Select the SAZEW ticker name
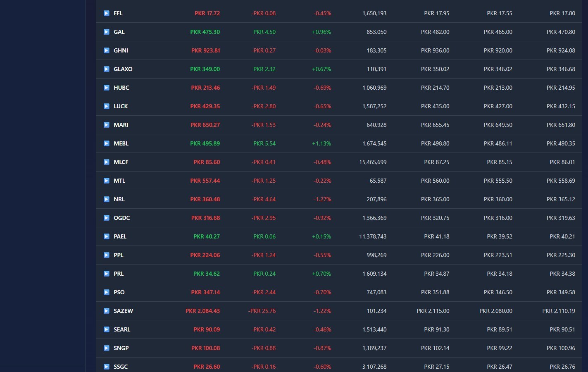This screenshot has height=372, width=588. pyautogui.click(x=123, y=311)
